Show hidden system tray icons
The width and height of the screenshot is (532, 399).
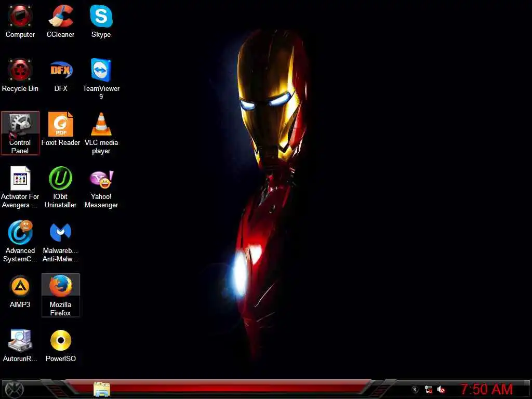[415, 390]
